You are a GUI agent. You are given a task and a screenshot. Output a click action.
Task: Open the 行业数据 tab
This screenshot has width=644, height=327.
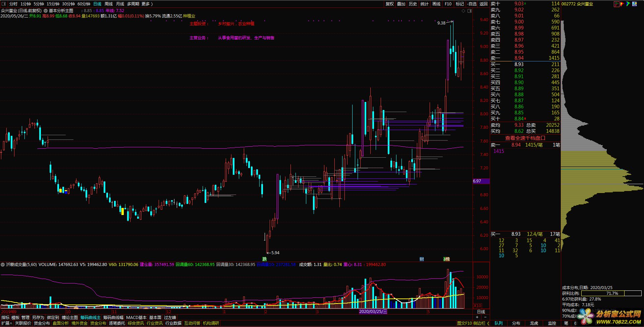(x=173, y=323)
